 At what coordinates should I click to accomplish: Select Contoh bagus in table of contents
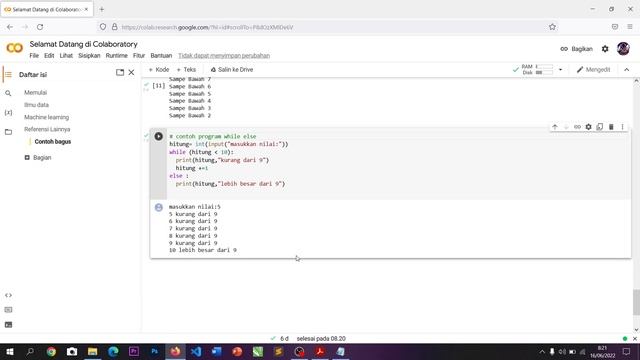click(53, 142)
